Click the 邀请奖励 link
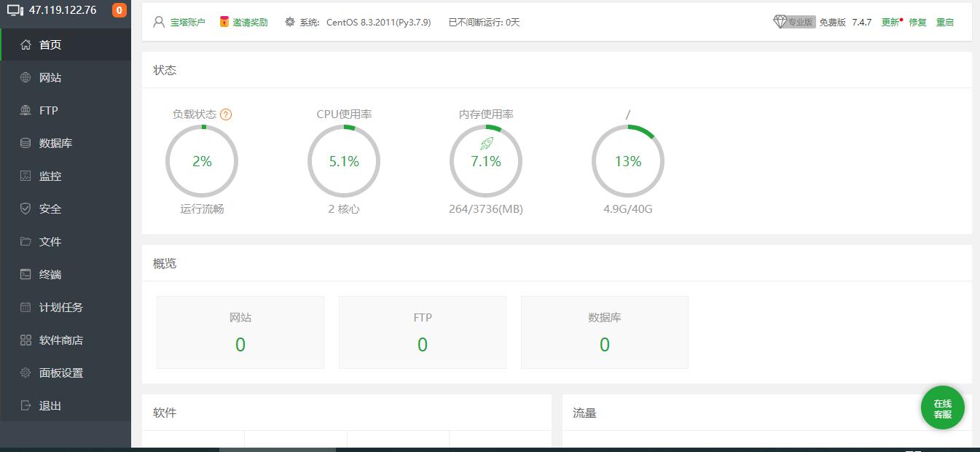980x452 pixels. coord(250,22)
